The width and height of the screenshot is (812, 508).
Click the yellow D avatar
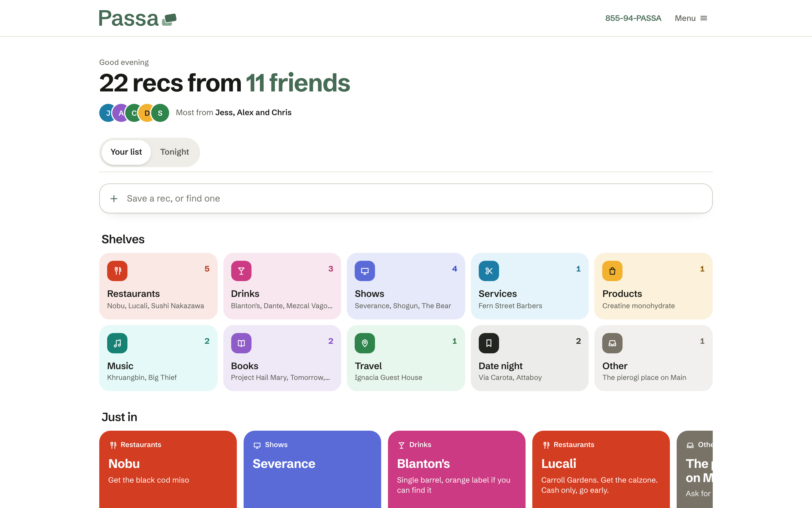(147, 113)
